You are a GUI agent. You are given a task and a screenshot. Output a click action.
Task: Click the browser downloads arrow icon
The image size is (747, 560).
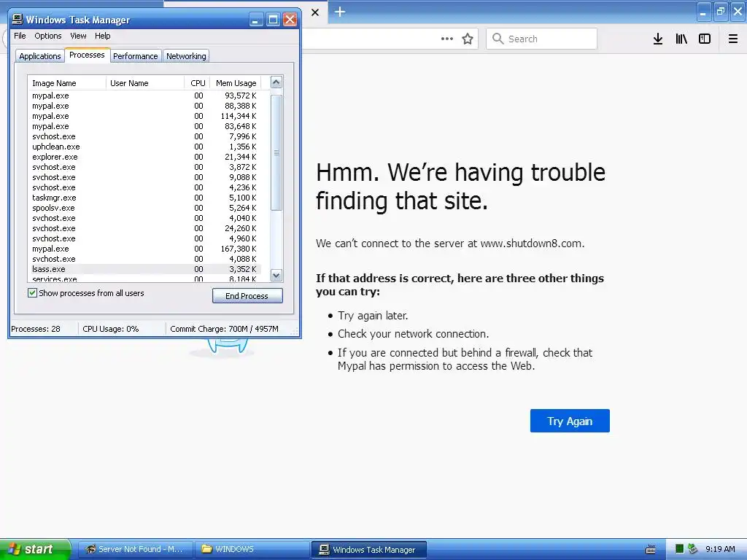[657, 39]
